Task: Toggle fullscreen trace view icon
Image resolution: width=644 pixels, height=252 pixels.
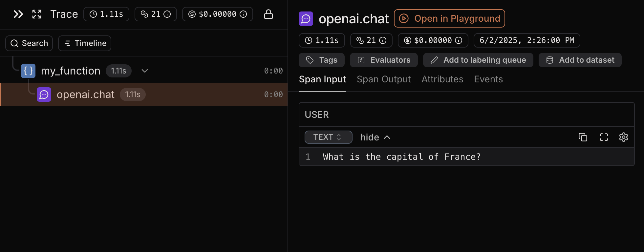Action: 37,14
